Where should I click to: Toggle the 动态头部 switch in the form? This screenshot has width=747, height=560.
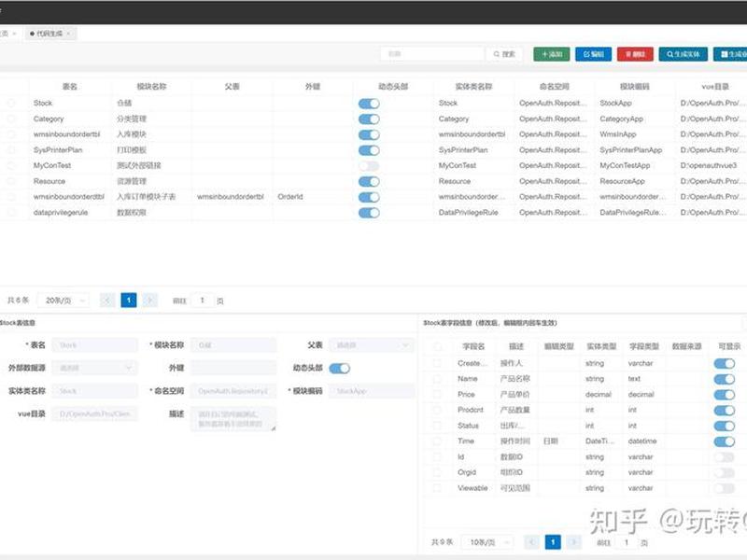pyautogui.click(x=339, y=368)
